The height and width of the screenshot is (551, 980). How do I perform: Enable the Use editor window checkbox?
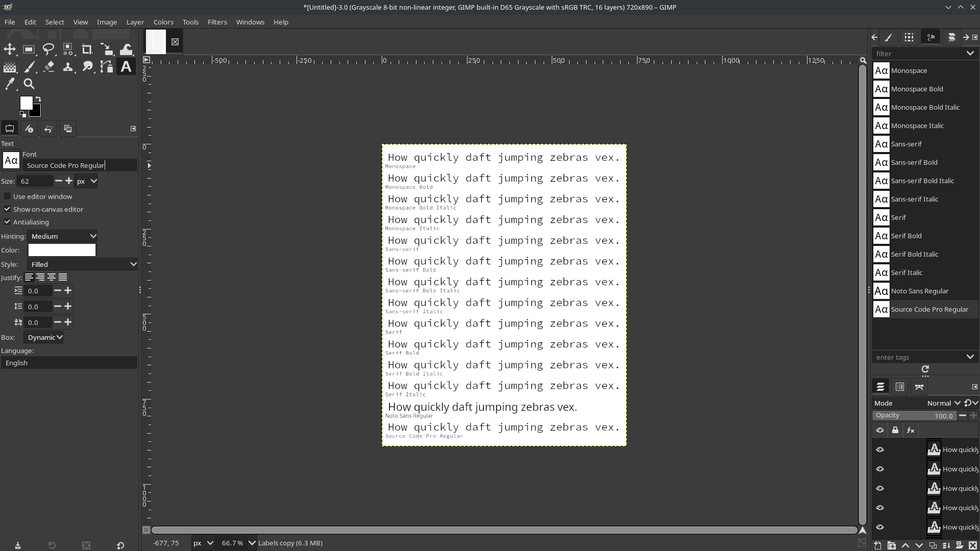[x=7, y=196]
